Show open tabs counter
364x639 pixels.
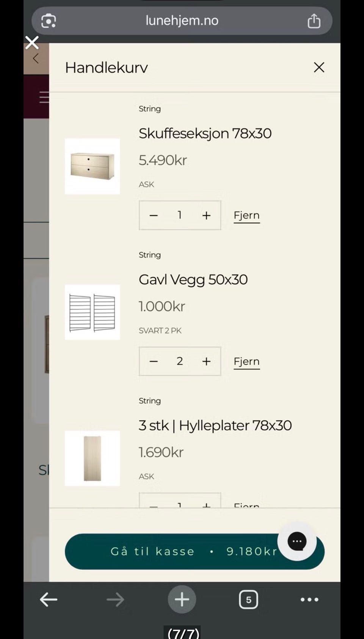tap(248, 600)
